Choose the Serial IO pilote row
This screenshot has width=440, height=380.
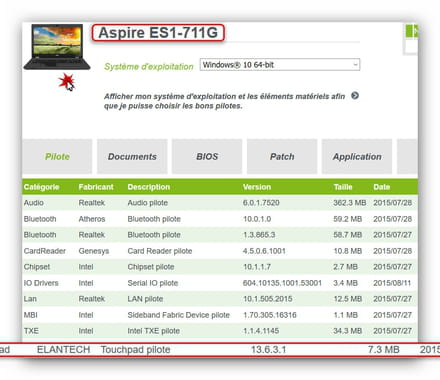coord(220,283)
